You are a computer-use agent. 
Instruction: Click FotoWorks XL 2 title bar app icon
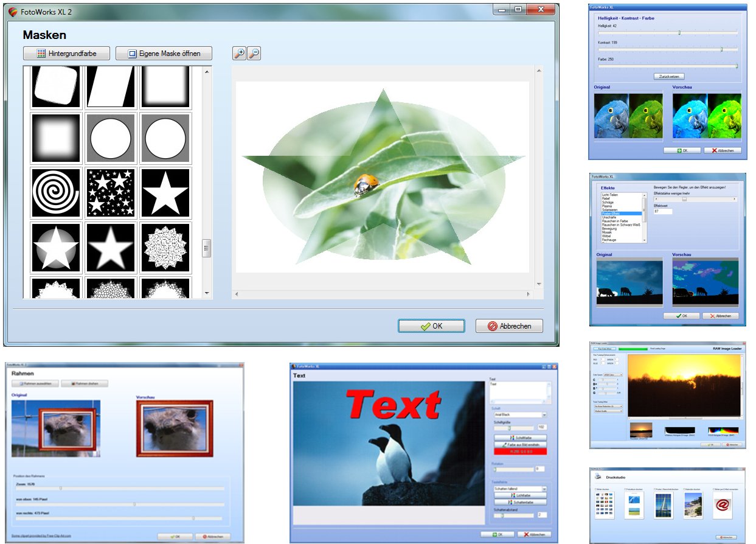point(13,12)
